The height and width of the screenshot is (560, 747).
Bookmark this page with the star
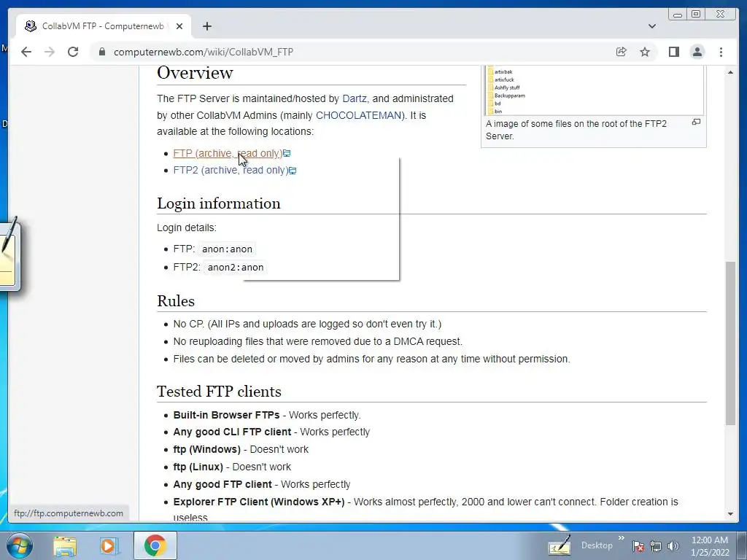(x=645, y=52)
